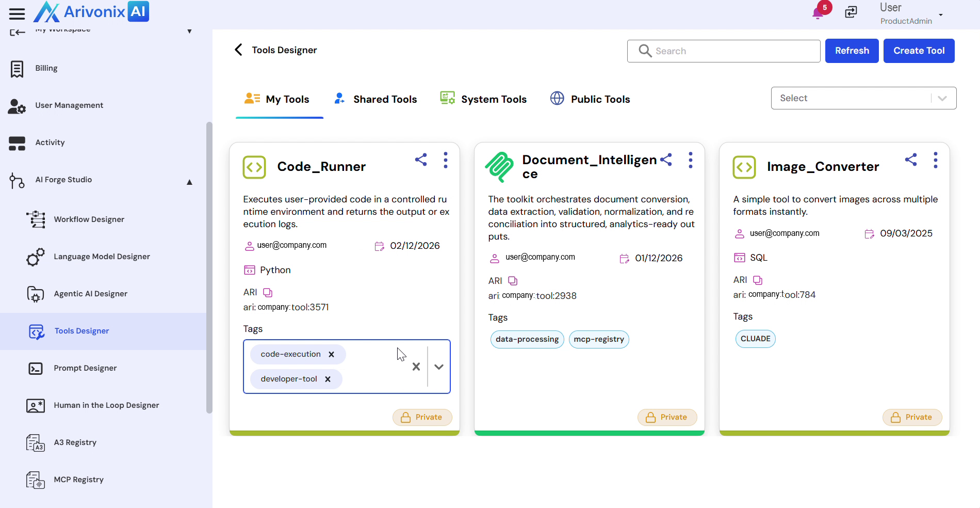The height and width of the screenshot is (508, 980).
Task: Collapse the AI Forge Studio section
Action: (x=189, y=182)
